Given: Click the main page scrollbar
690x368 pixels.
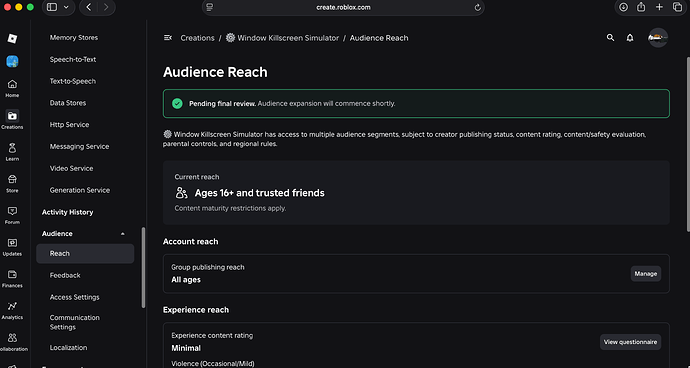Looking at the screenshot, I should click(688, 143).
